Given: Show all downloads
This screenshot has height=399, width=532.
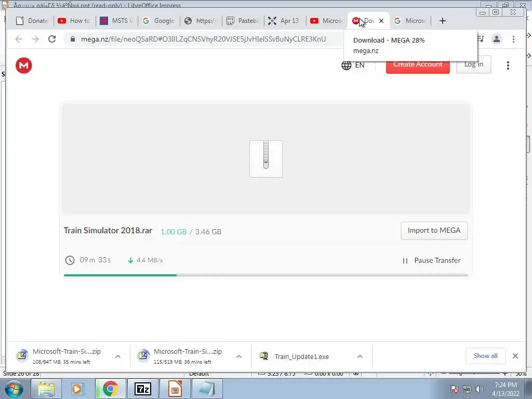Looking at the screenshot, I should (486, 356).
